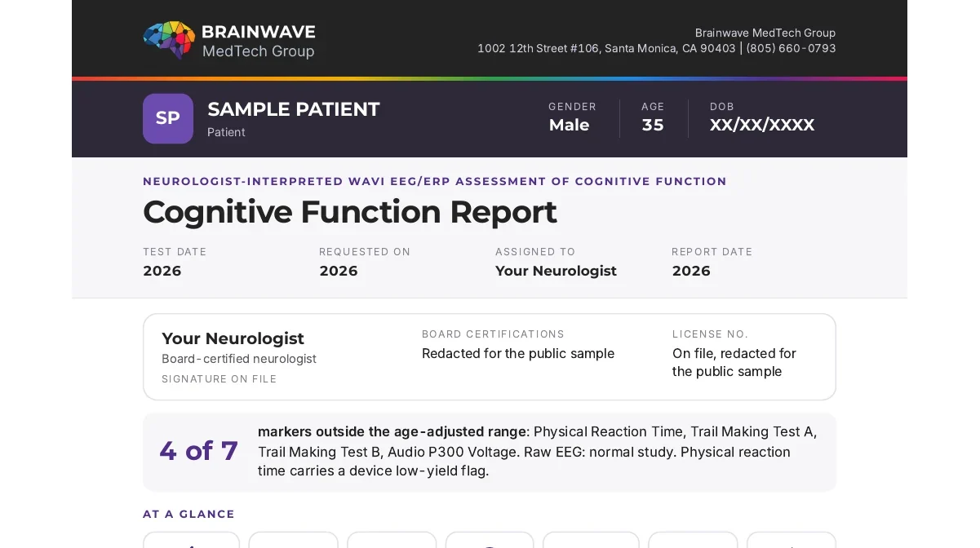Image resolution: width=980 pixels, height=548 pixels.
Task: Click the AGE field label
Action: point(653,107)
